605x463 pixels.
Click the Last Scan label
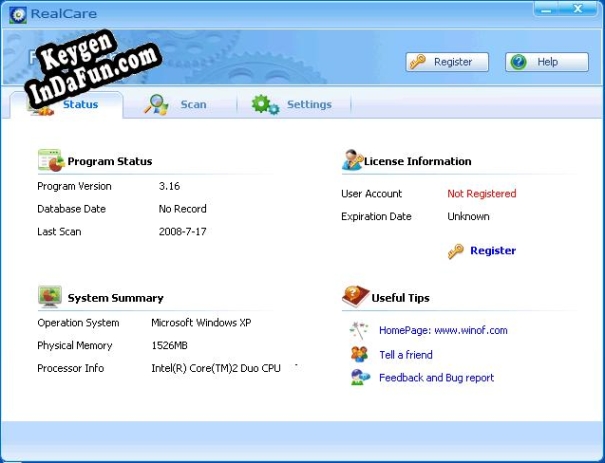pyautogui.click(x=59, y=232)
